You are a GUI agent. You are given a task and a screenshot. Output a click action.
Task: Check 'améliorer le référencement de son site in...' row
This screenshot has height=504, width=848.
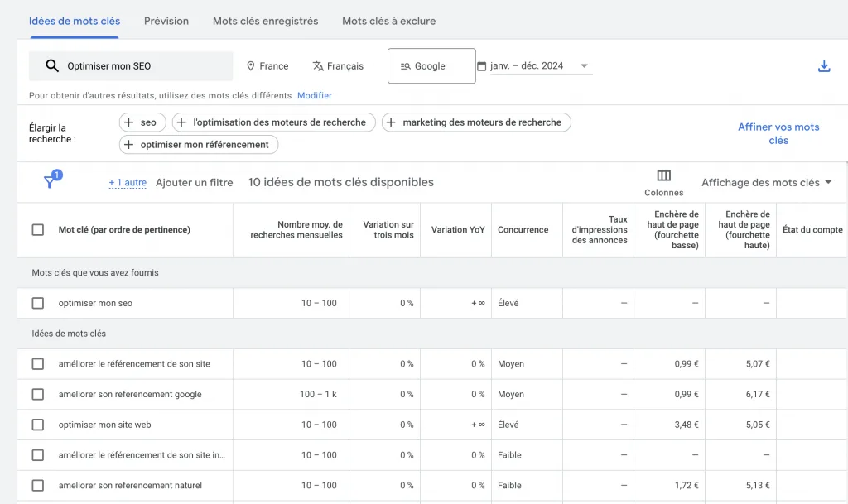coord(38,455)
